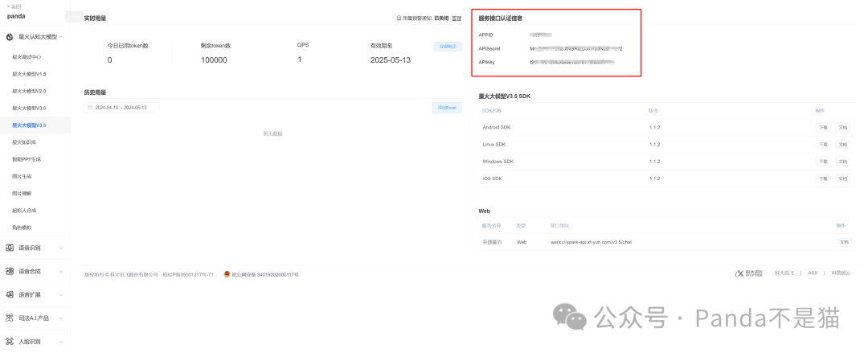Screen dimensions: 868x353
Task: Click the blurred APPID value
Action: [541, 35]
